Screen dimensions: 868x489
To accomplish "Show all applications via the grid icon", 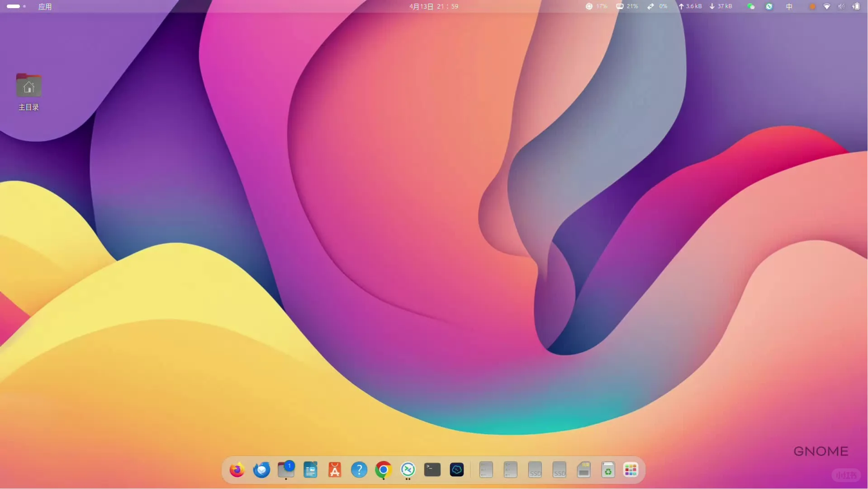I will tap(631, 470).
